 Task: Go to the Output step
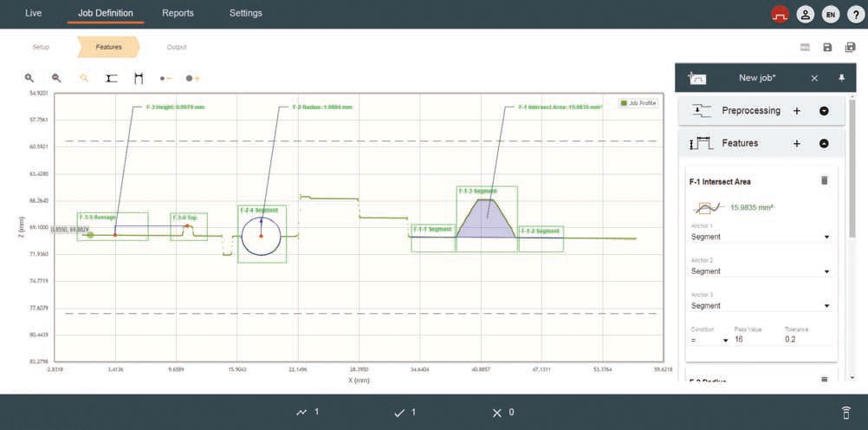[x=177, y=47]
